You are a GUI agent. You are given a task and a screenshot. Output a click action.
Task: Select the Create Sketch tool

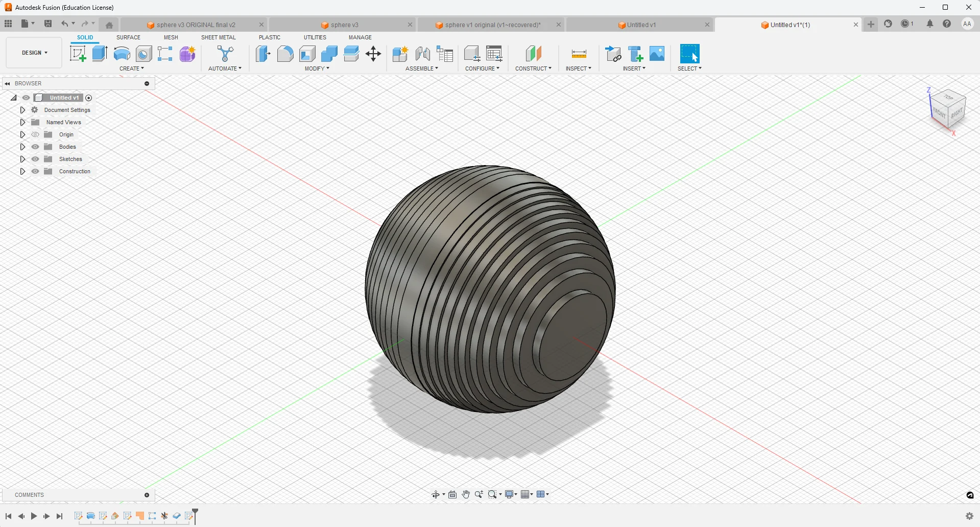point(78,54)
